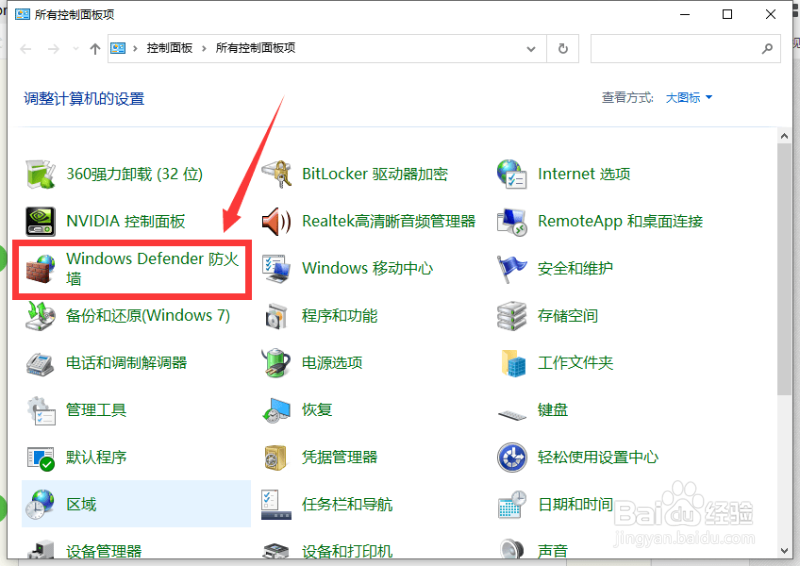800x566 pixels.
Task: Expand chevron after the address bar computer icon
Action: coord(135,48)
